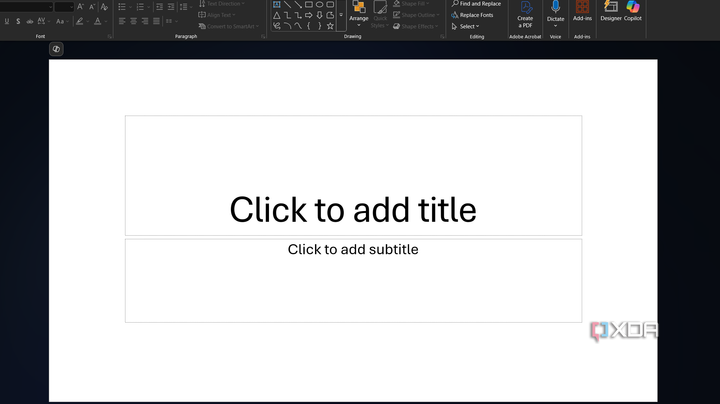Select the Down Arrow shape
The width and height of the screenshot is (720, 404).
[320, 15]
